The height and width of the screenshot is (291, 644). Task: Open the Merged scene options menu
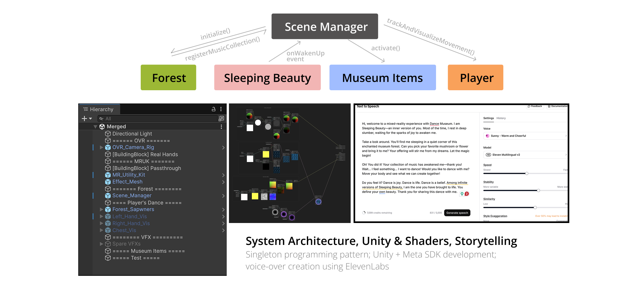click(221, 127)
